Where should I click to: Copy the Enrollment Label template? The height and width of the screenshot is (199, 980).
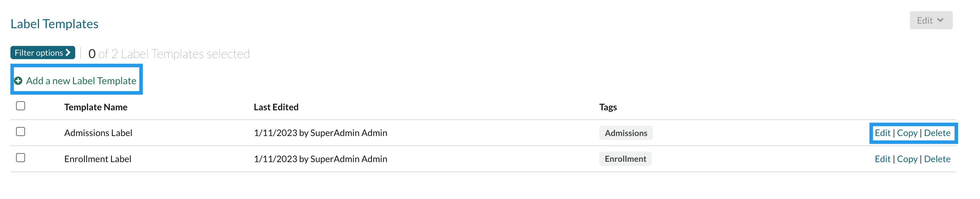coord(907,159)
